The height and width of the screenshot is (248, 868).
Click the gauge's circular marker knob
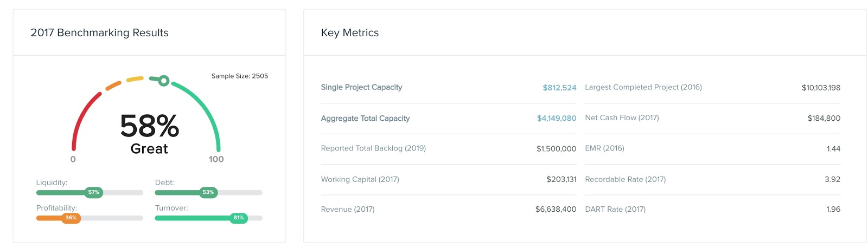[163, 81]
